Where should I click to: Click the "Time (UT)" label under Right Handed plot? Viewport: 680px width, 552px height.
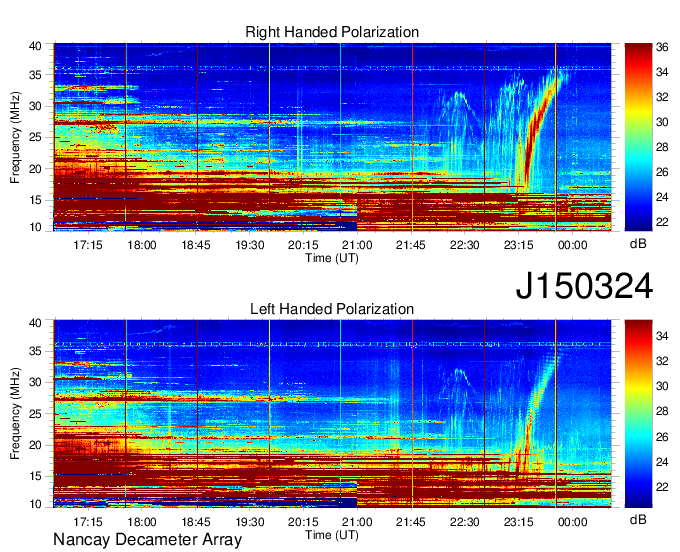click(332, 258)
